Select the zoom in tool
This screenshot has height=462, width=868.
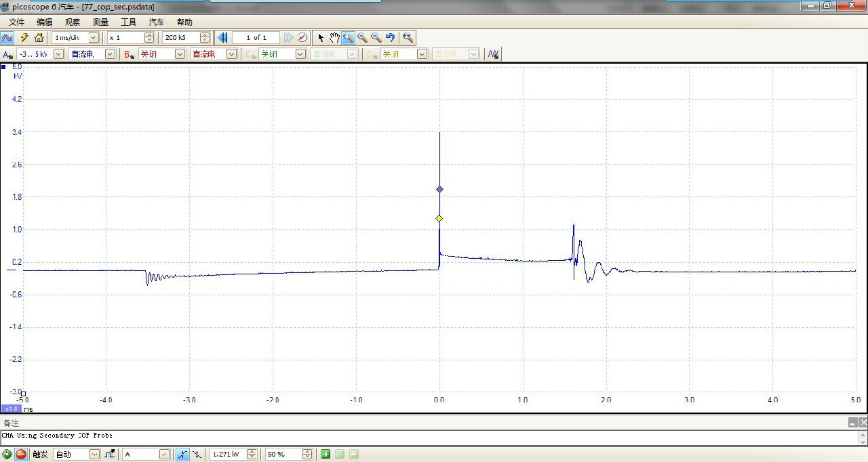[362, 38]
